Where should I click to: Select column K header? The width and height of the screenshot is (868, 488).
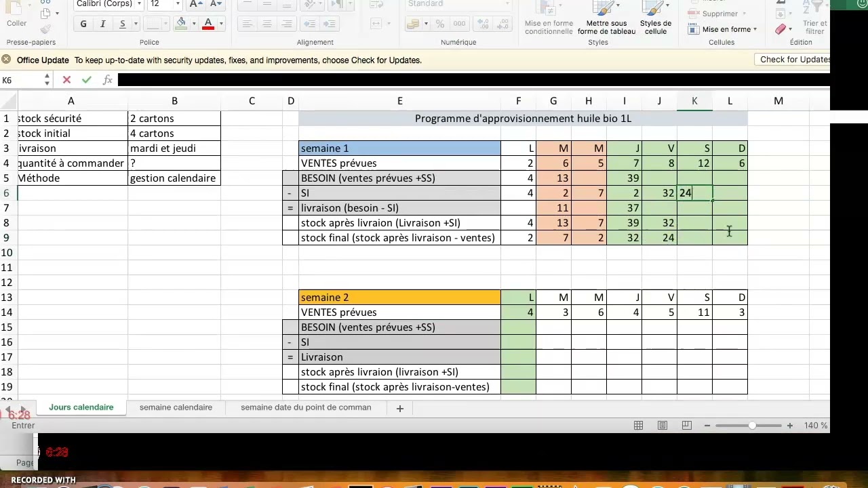[x=694, y=101]
